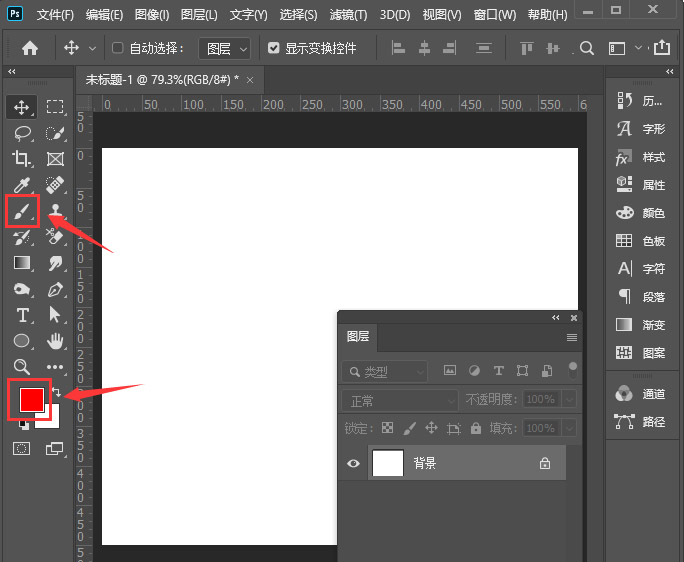Open the Filter menu
The width and height of the screenshot is (684, 562).
[x=349, y=15]
